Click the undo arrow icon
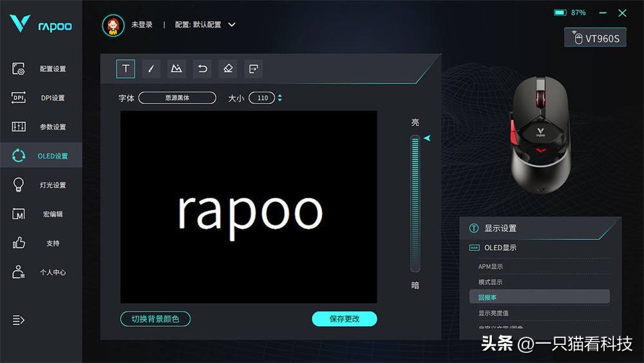This screenshot has width=644, height=363. click(202, 68)
